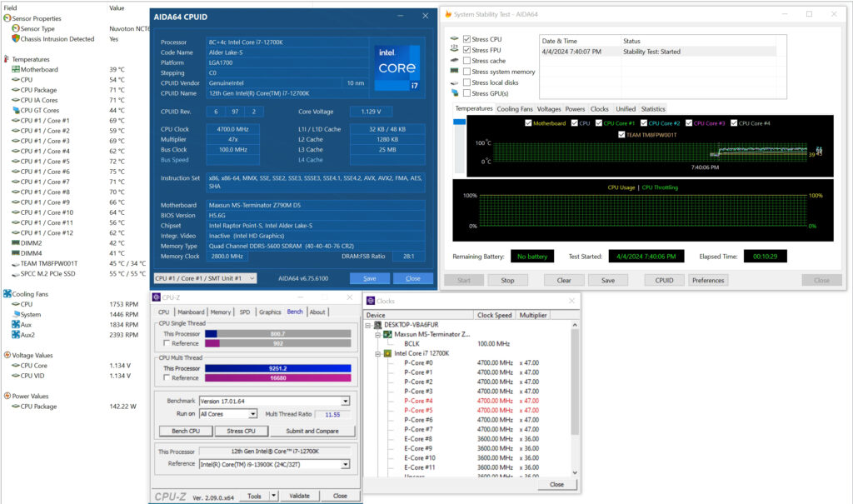Click the Stress system memory row icon
This screenshot has width=853, height=504.
point(455,72)
